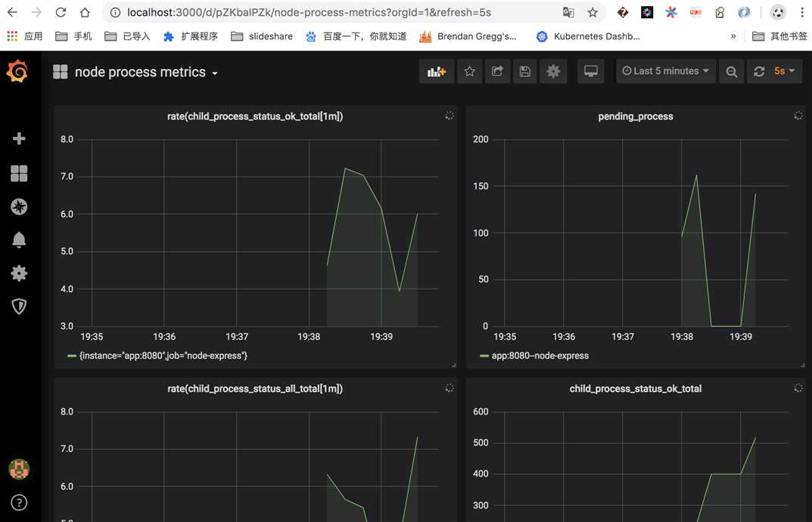Open the Dashboards grid icon in sidebar
The width and height of the screenshot is (812, 522).
tap(19, 173)
